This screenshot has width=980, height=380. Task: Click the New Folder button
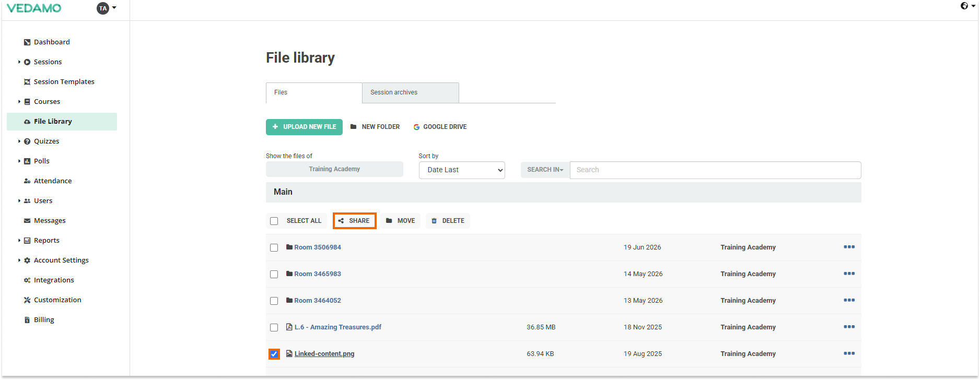(x=375, y=127)
